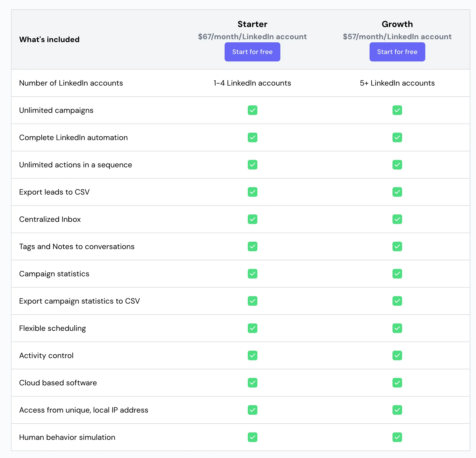476x458 pixels.
Task: Click Growth checkmark for Campaign statistics
Action: pos(397,274)
